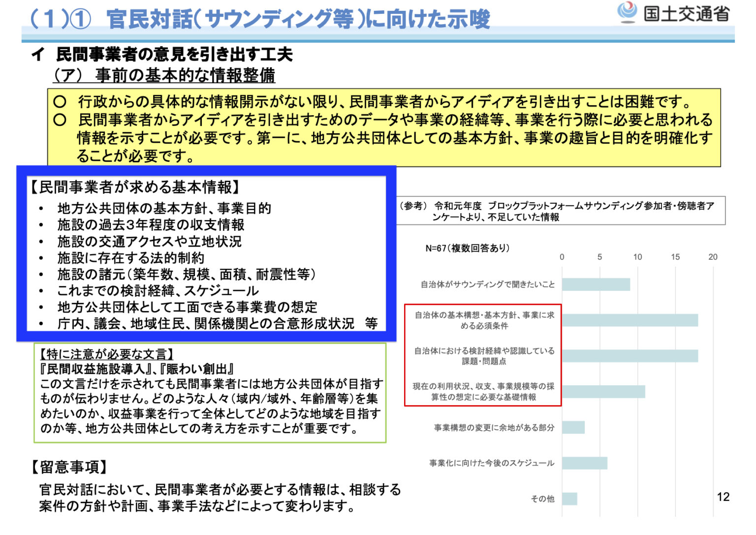Click bullet 施設の交通アクセスや立地状況
The image size is (756, 535).
tap(149, 242)
